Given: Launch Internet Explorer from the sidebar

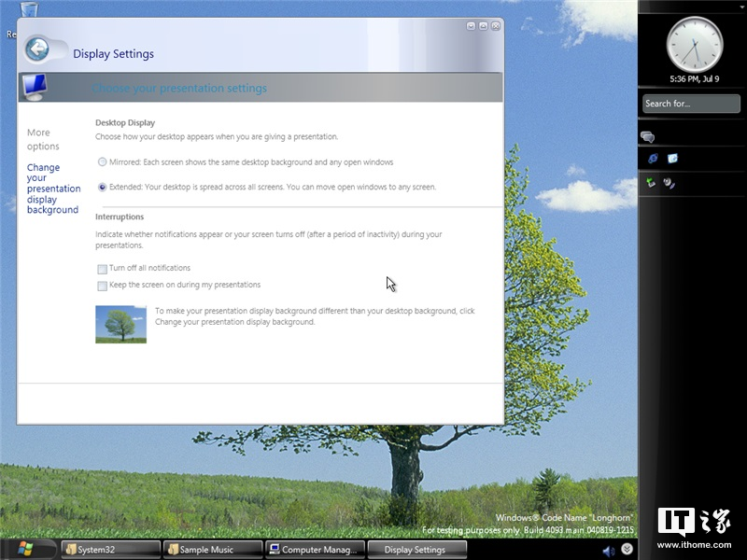Looking at the screenshot, I should (x=653, y=159).
